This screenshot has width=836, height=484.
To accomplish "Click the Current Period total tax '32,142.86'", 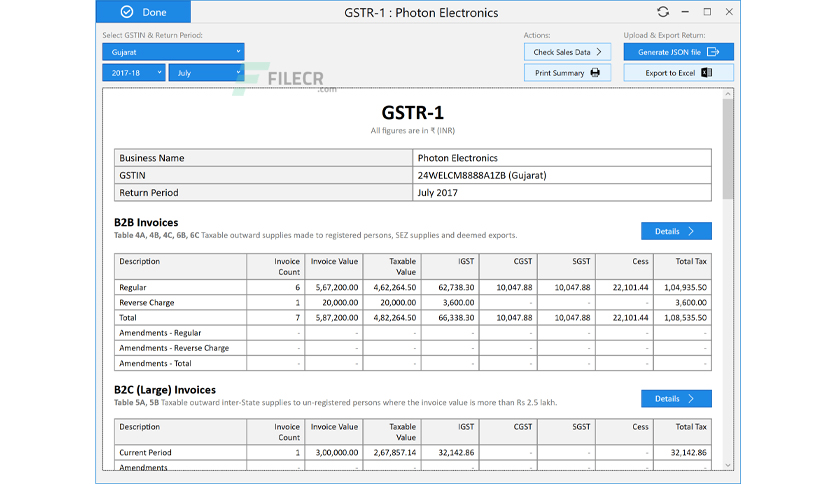I will (x=689, y=452).
